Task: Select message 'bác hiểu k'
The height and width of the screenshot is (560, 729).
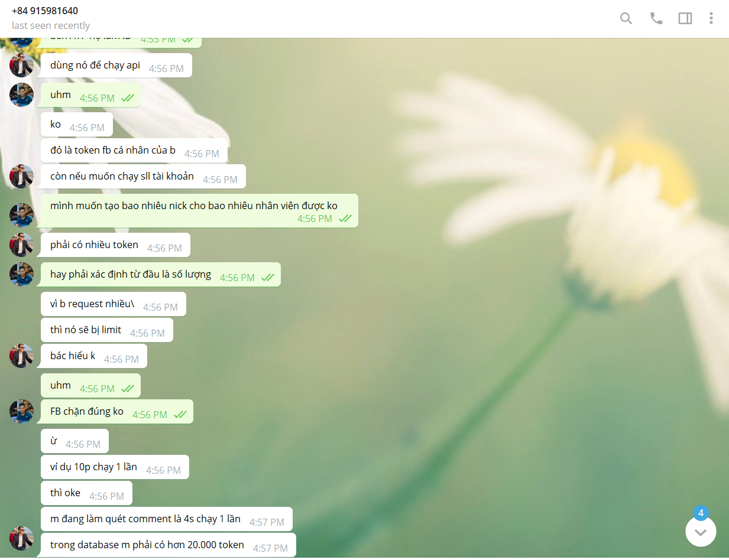Action: pos(93,356)
